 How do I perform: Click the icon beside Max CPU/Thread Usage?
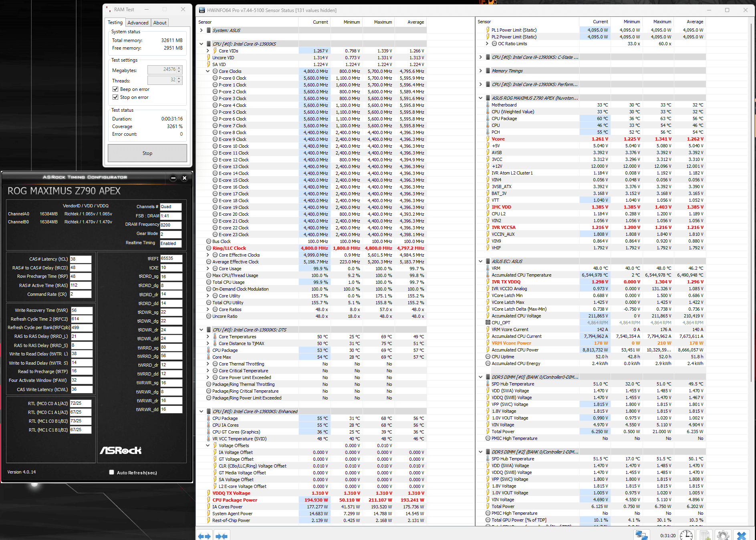click(209, 275)
